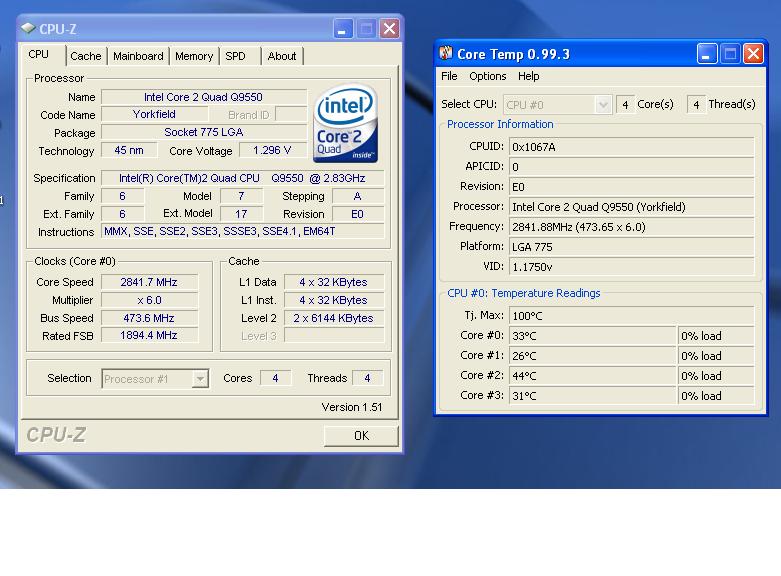Click the Core #3 temperature 31°C
The image size is (781, 576).
point(592,396)
